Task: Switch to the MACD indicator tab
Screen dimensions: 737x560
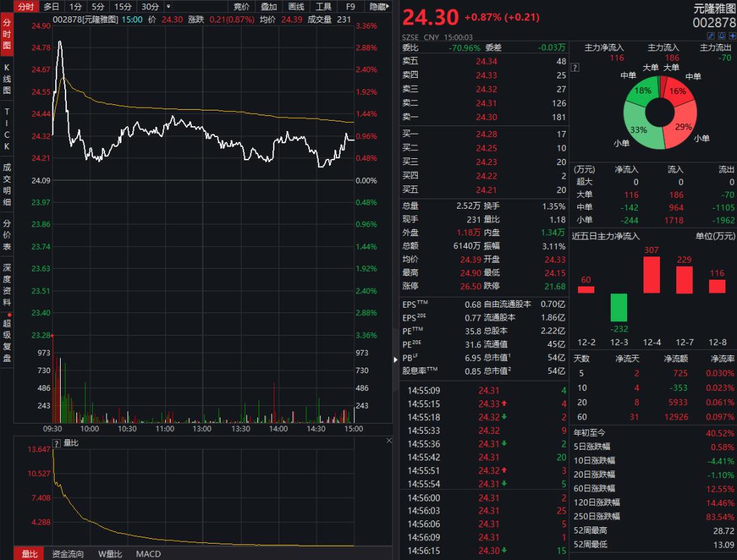Action: point(149,554)
